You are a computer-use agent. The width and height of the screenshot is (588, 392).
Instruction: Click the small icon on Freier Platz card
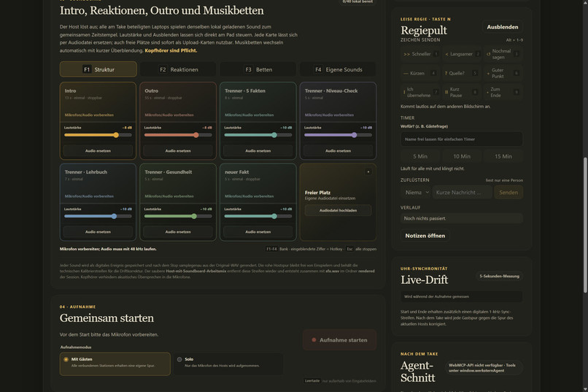tap(368, 172)
